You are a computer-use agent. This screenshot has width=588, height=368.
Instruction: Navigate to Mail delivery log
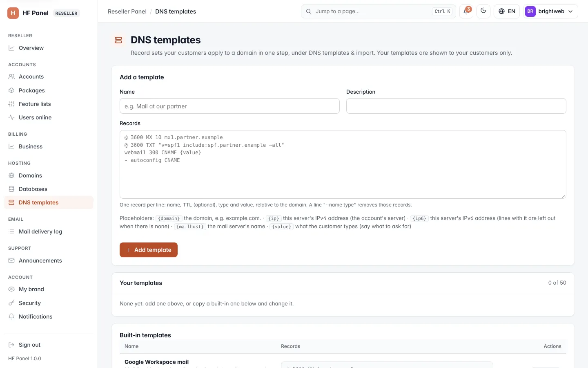click(x=49, y=231)
